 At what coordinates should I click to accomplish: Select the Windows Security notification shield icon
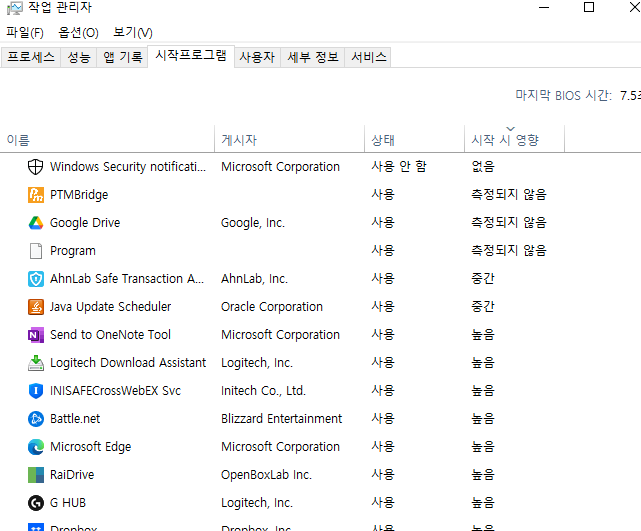click(36, 167)
